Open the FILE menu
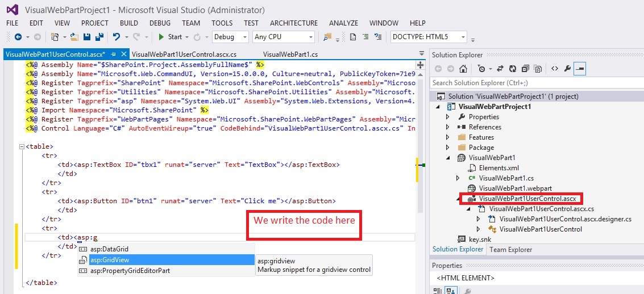The height and width of the screenshot is (294, 644). [13, 23]
